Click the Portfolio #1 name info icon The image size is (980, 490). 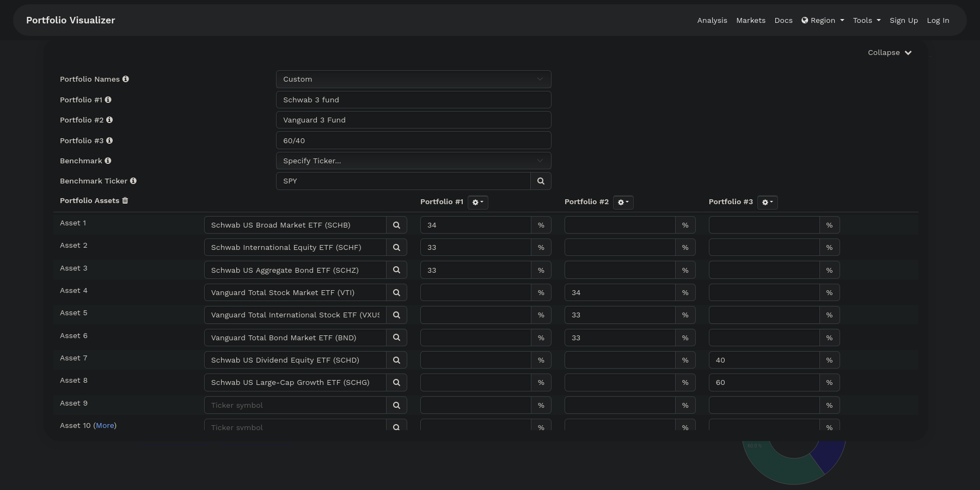108,100
